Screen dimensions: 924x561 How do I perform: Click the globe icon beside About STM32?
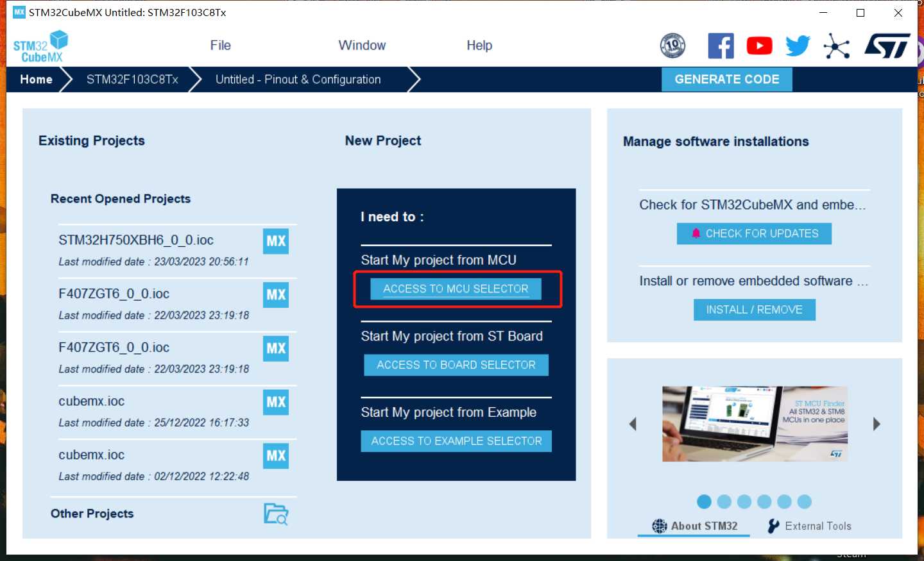point(660,526)
